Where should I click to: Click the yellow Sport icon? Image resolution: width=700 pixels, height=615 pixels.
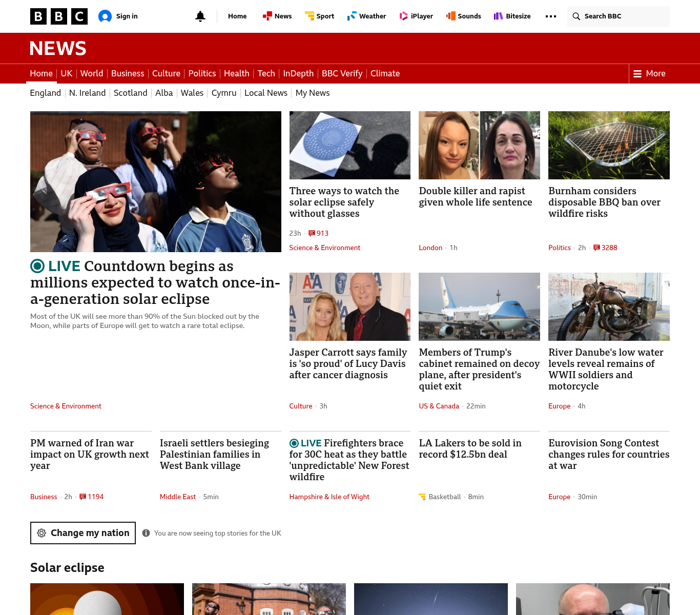coord(310,16)
